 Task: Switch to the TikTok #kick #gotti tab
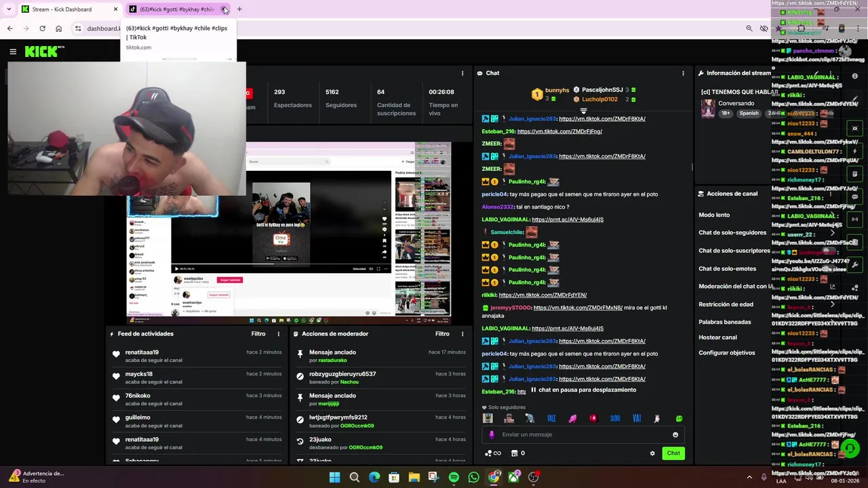click(176, 9)
